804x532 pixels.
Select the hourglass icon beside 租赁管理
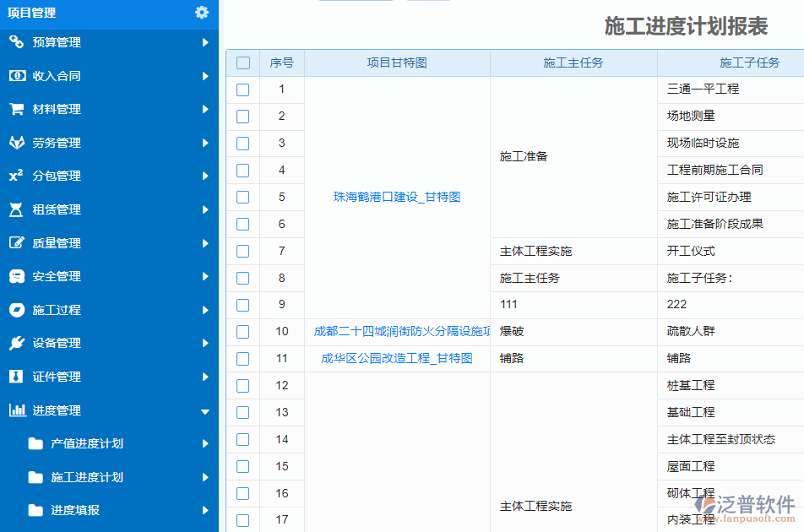pyautogui.click(x=19, y=209)
